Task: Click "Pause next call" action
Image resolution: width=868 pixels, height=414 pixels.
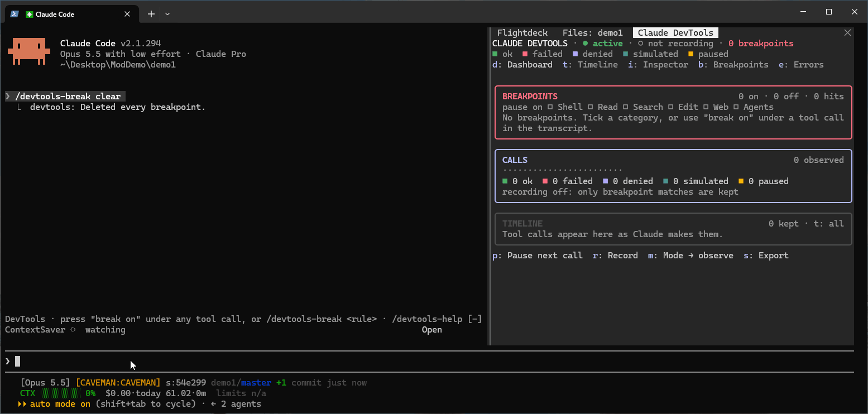Action: coord(537,256)
